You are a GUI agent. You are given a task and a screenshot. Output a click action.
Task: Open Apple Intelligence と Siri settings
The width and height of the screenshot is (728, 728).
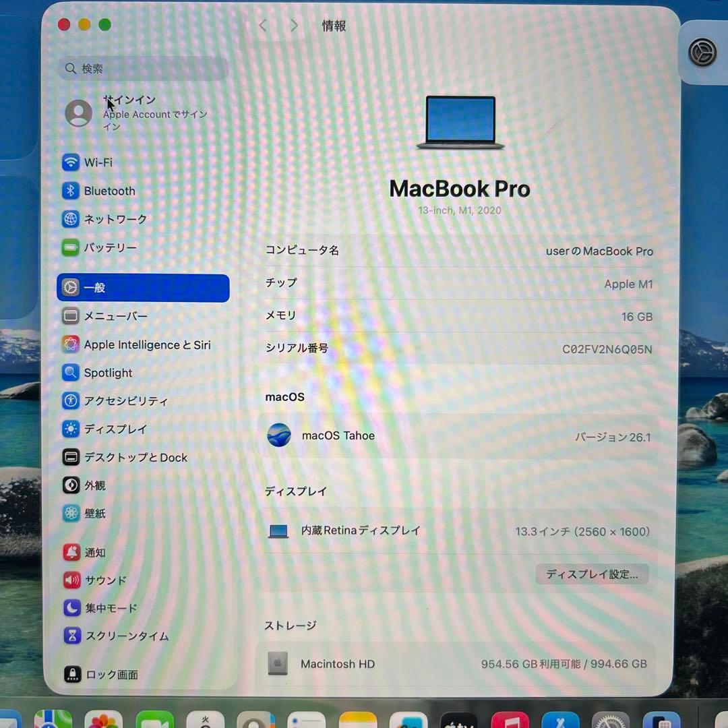[x=71, y=344]
